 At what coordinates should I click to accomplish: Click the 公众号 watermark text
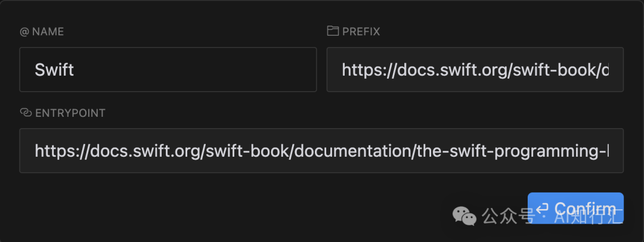click(509, 215)
